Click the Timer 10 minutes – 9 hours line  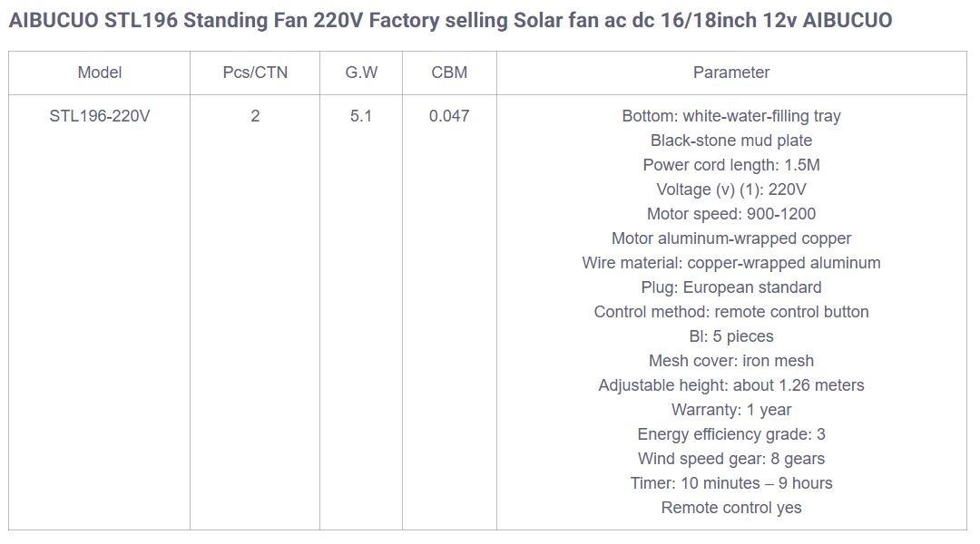coord(731,483)
